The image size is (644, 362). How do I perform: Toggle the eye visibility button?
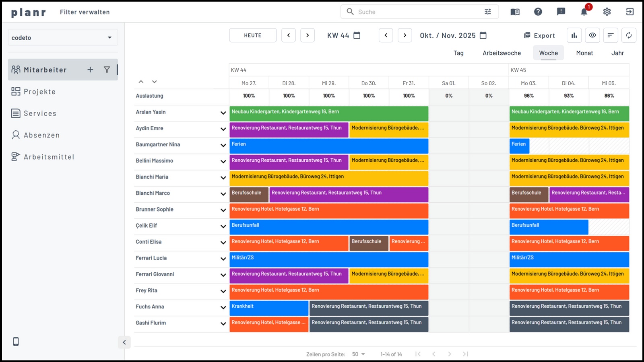point(592,35)
